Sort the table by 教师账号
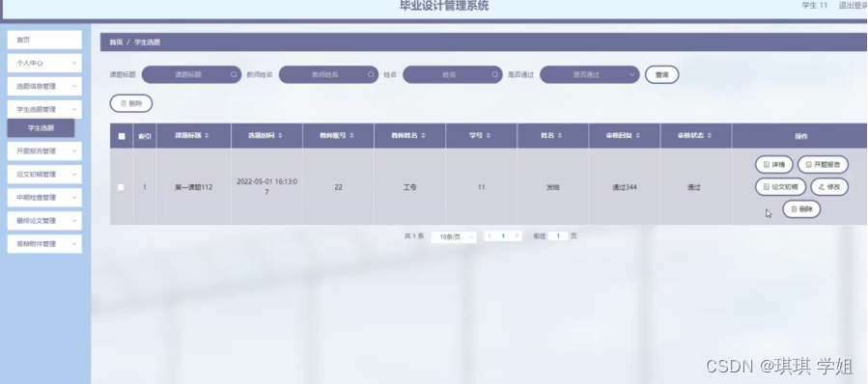Viewport: 868px width, 384px height. coord(352,136)
